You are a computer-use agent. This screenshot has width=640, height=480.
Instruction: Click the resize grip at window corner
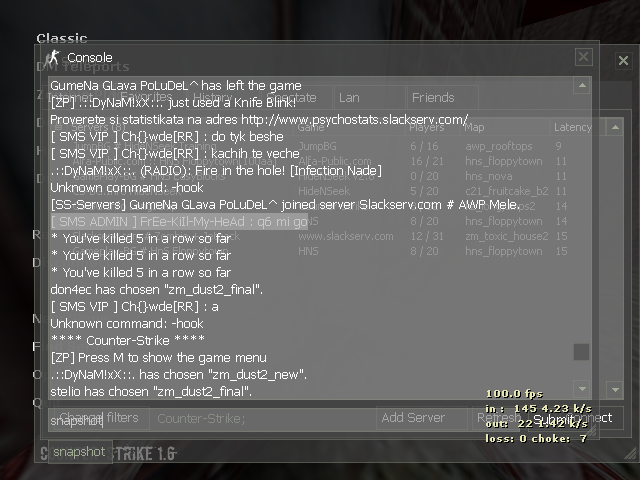pos(631,453)
